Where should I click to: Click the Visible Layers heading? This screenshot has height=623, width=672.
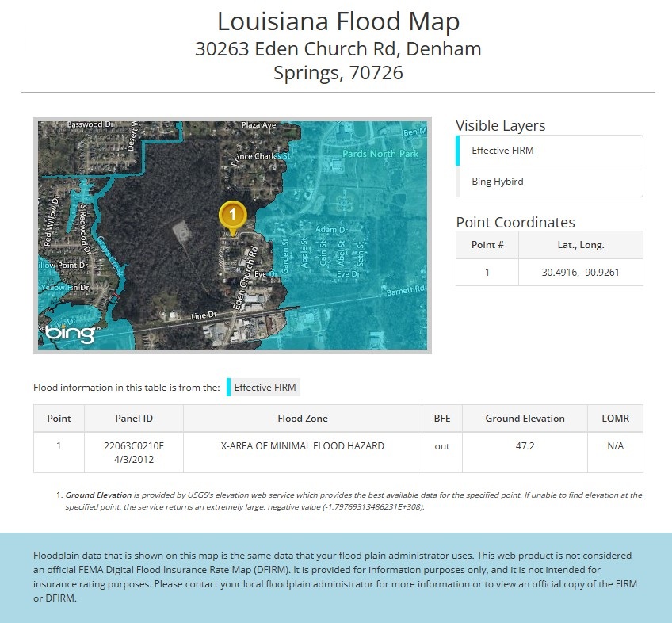[501, 126]
